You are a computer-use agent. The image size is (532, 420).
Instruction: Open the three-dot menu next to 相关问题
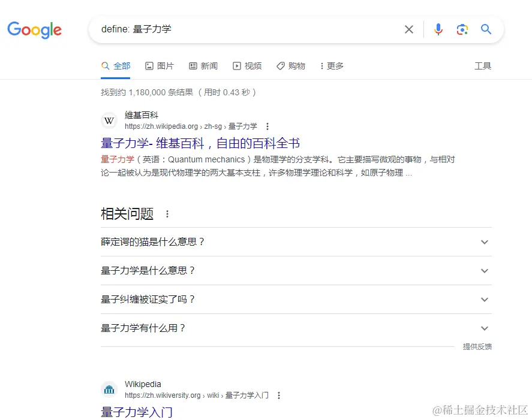pyautogui.click(x=167, y=214)
